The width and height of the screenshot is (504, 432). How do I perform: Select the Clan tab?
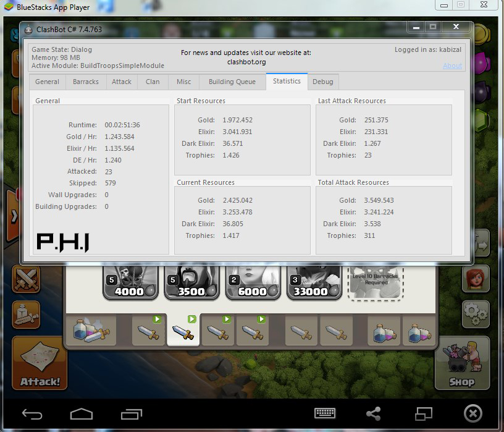tap(153, 82)
